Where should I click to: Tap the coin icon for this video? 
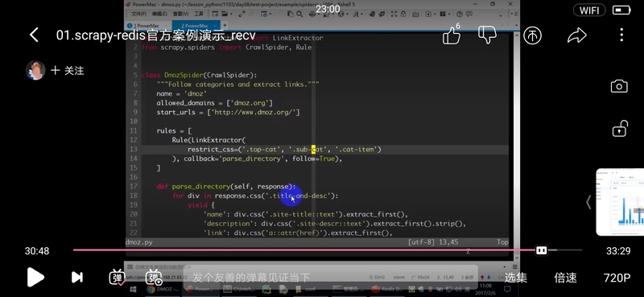click(x=533, y=35)
